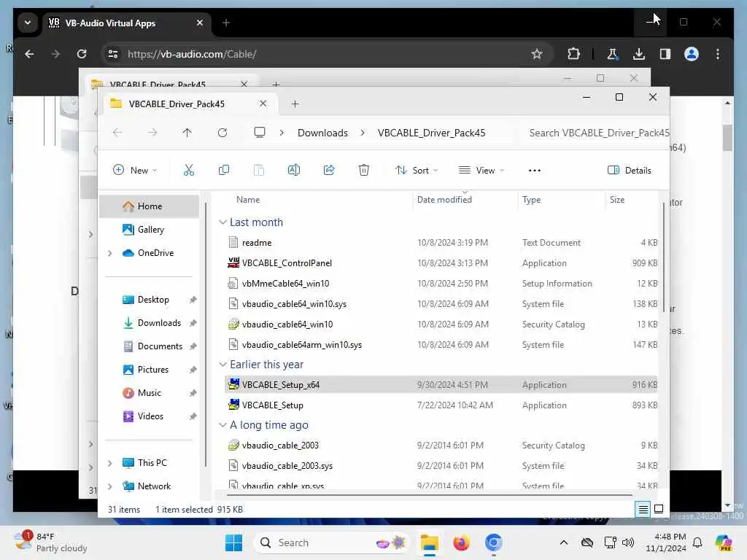Click the Delete trash icon in toolbar
The image size is (747, 560).
tap(363, 170)
